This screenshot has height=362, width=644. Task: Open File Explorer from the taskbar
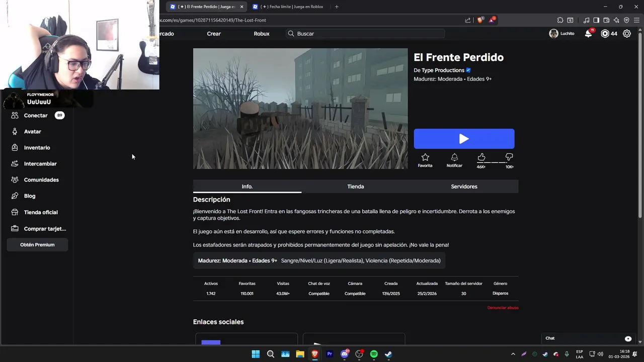(x=300, y=354)
